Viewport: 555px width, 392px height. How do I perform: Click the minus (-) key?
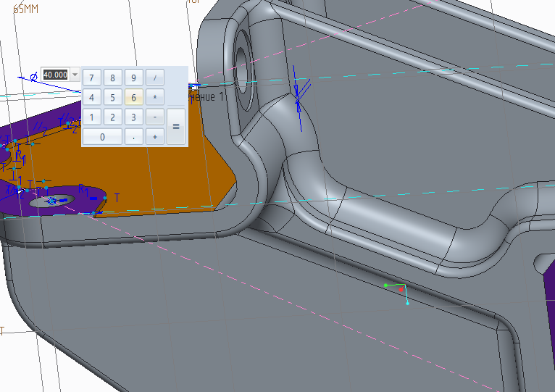point(154,117)
